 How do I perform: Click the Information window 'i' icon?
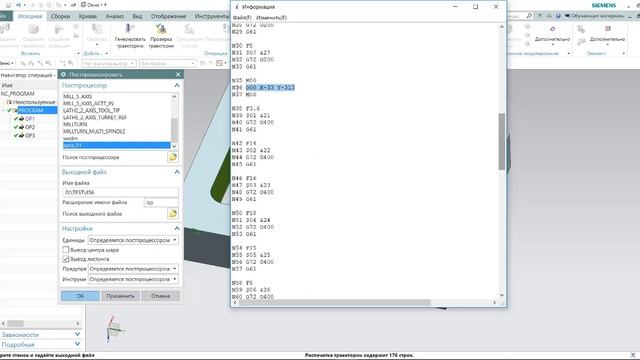(x=237, y=7)
